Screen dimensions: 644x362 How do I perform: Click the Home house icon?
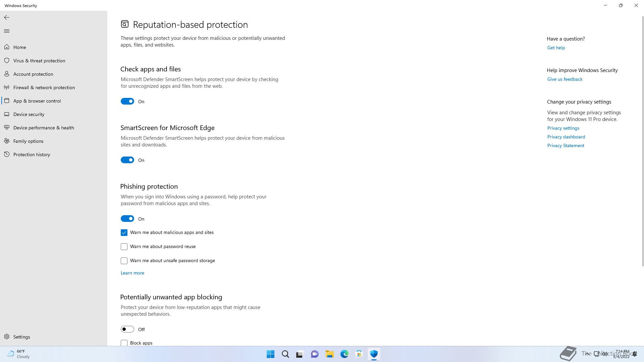tap(7, 47)
